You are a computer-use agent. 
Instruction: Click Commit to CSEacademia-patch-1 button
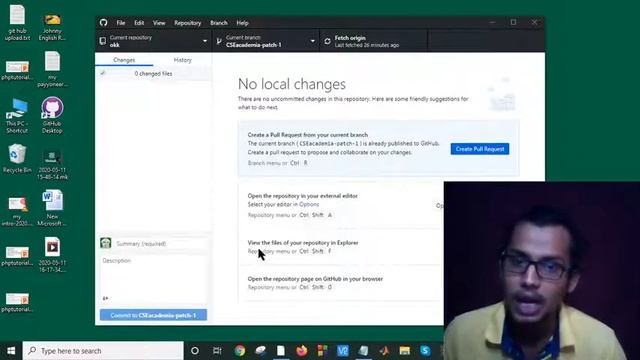pos(153,315)
